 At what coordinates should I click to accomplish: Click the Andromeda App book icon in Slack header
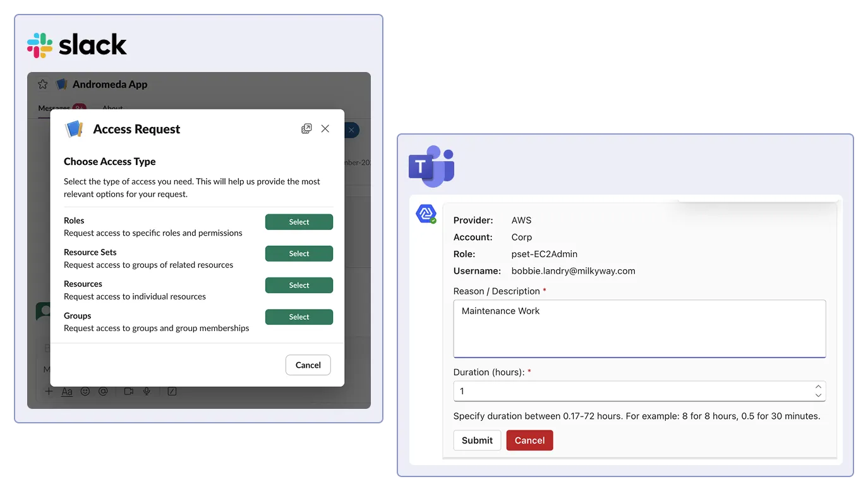[x=61, y=84]
